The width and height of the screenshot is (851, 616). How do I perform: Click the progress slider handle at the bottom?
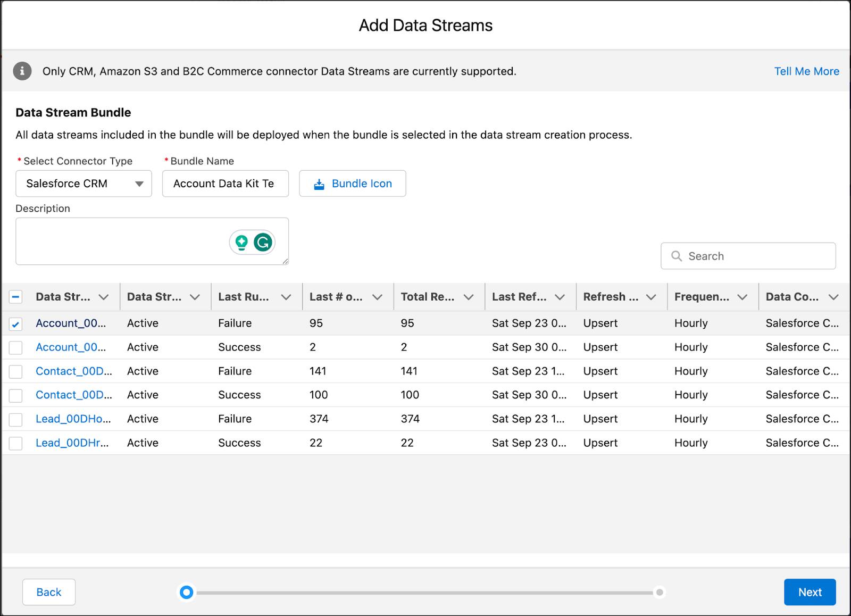(187, 592)
